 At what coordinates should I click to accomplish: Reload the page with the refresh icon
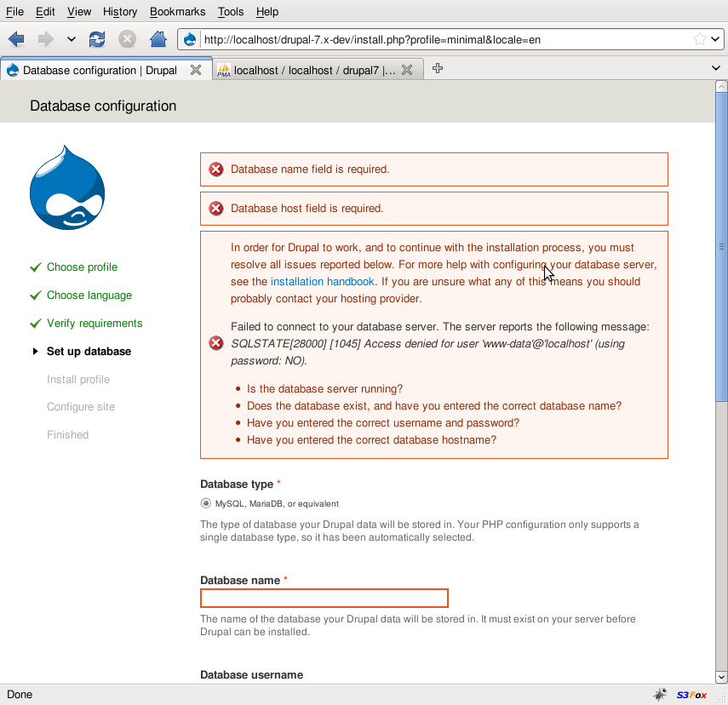[x=97, y=39]
